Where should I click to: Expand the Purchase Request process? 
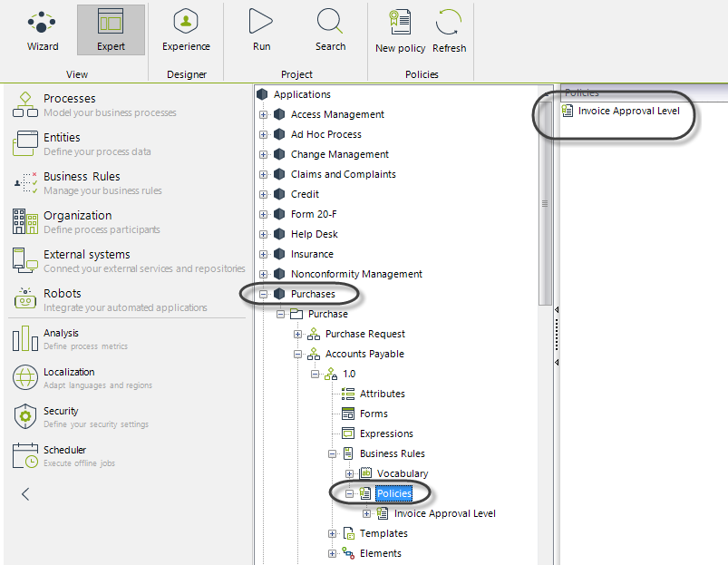click(x=297, y=335)
